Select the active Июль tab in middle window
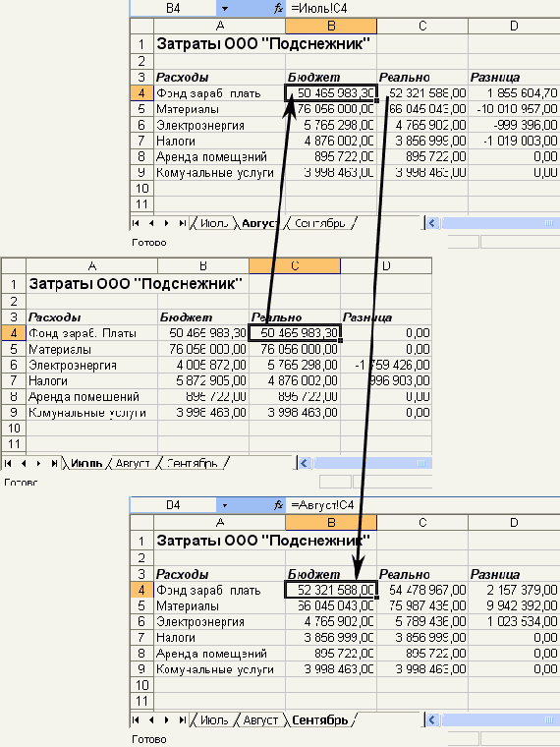The width and height of the screenshot is (560, 747). pyautogui.click(x=86, y=463)
